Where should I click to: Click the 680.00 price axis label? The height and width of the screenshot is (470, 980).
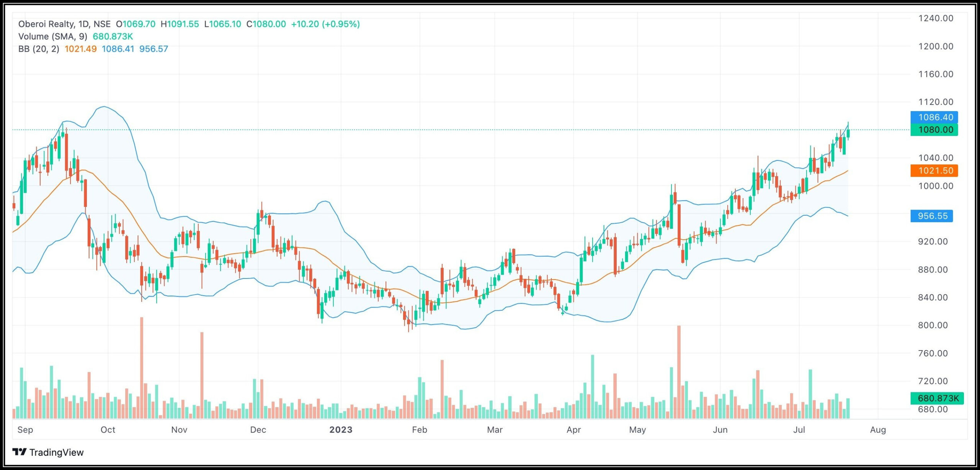933,409
